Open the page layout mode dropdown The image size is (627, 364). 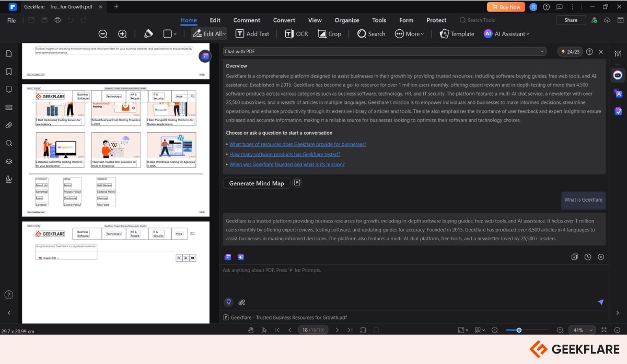pyautogui.click(x=480, y=330)
